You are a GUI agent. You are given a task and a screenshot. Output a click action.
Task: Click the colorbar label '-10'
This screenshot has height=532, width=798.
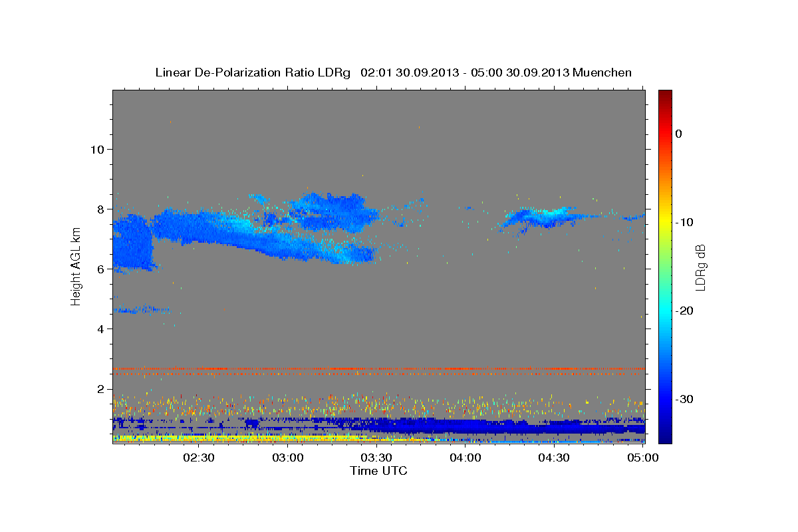coord(684,222)
